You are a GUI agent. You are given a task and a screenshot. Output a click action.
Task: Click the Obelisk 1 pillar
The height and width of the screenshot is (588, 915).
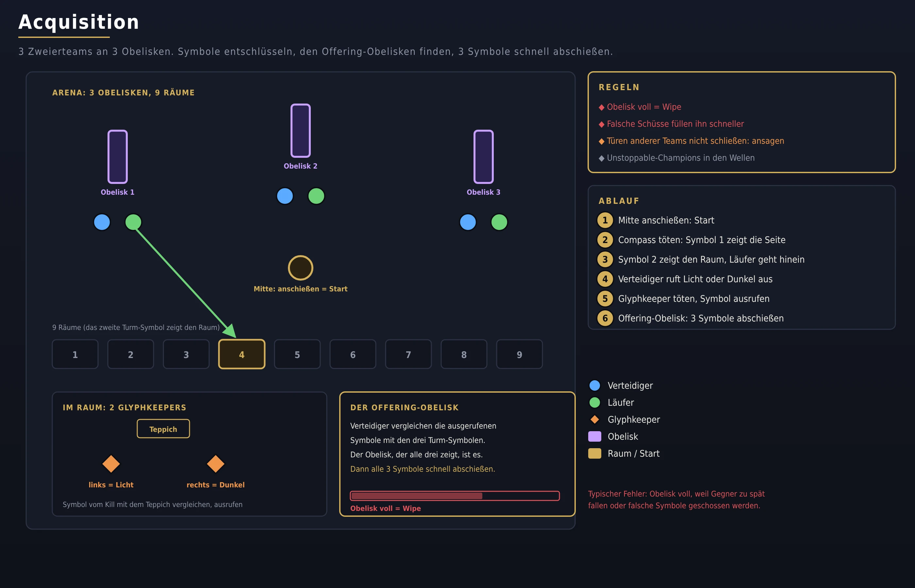click(x=118, y=156)
